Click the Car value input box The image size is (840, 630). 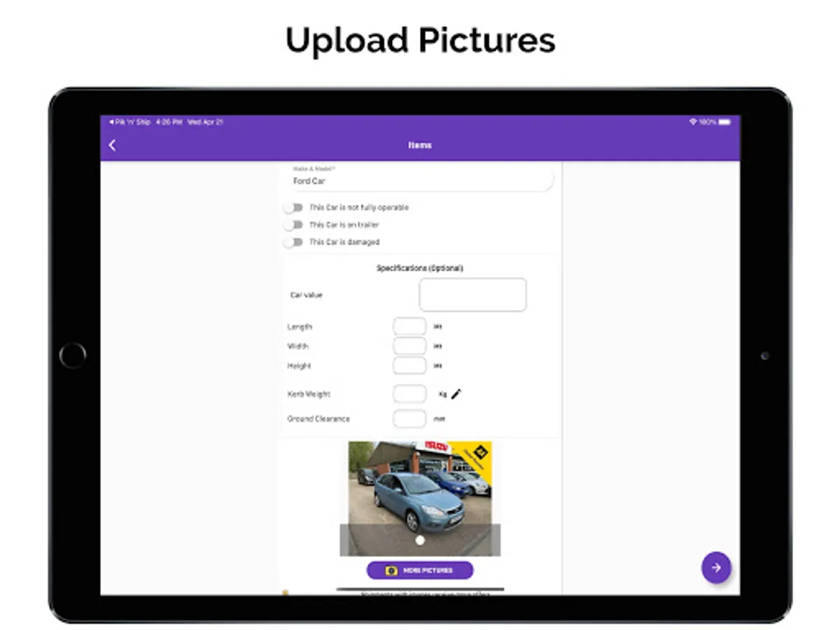[472, 295]
